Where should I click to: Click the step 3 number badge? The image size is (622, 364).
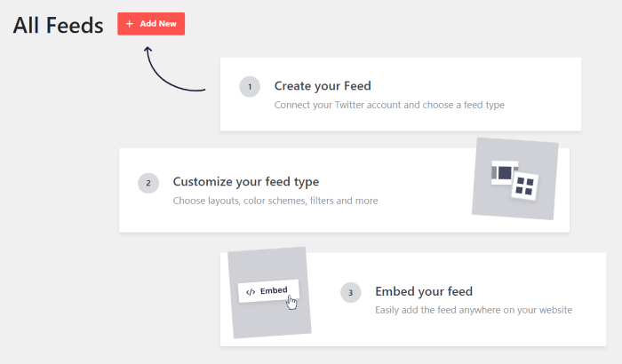point(351,292)
